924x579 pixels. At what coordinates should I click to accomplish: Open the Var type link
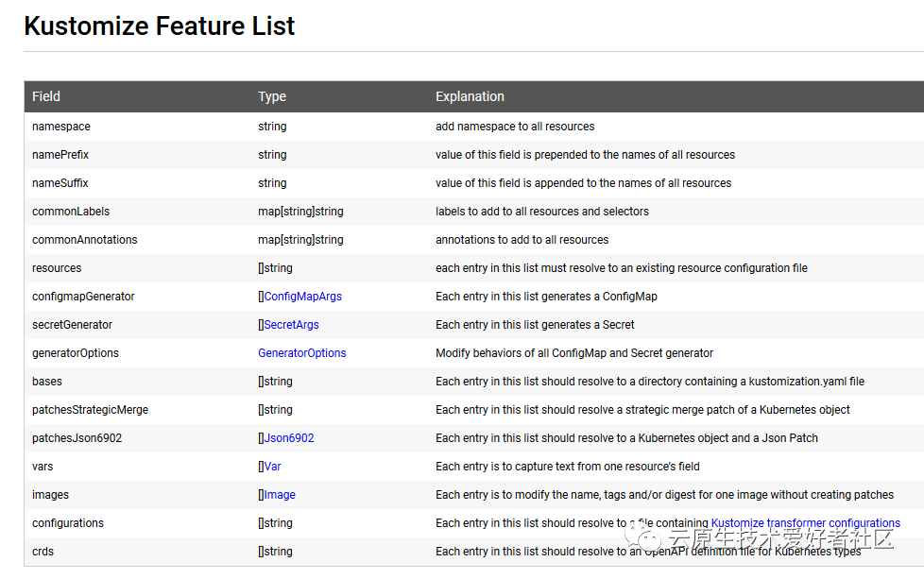(x=271, y=466)
